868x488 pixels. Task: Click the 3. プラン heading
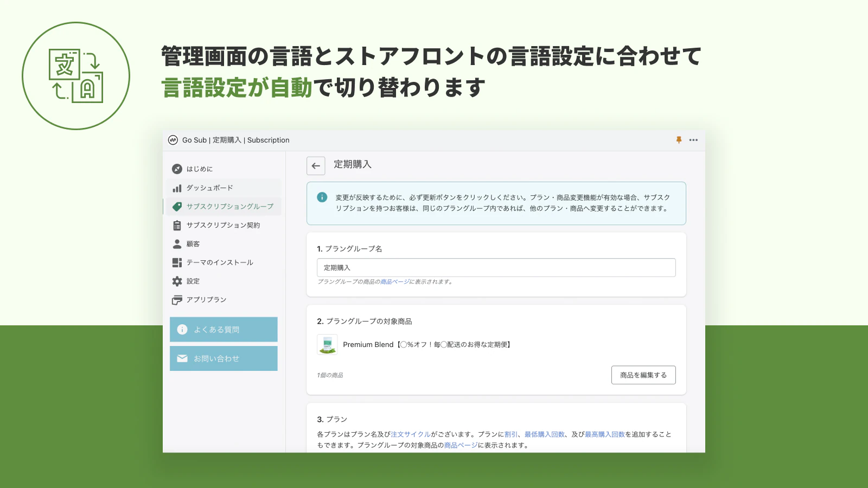(332, 420)
